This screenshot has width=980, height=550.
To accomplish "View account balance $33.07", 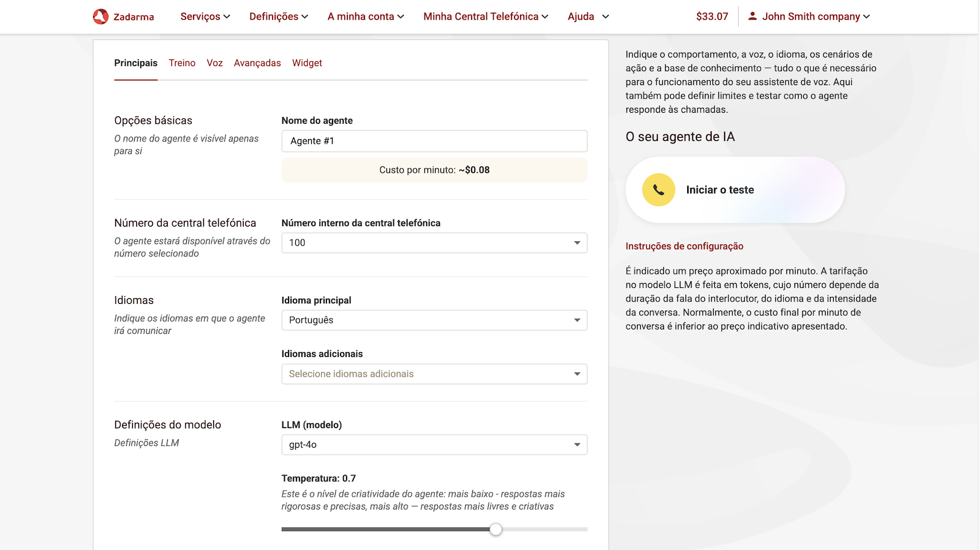I will (x=712, y=17).
